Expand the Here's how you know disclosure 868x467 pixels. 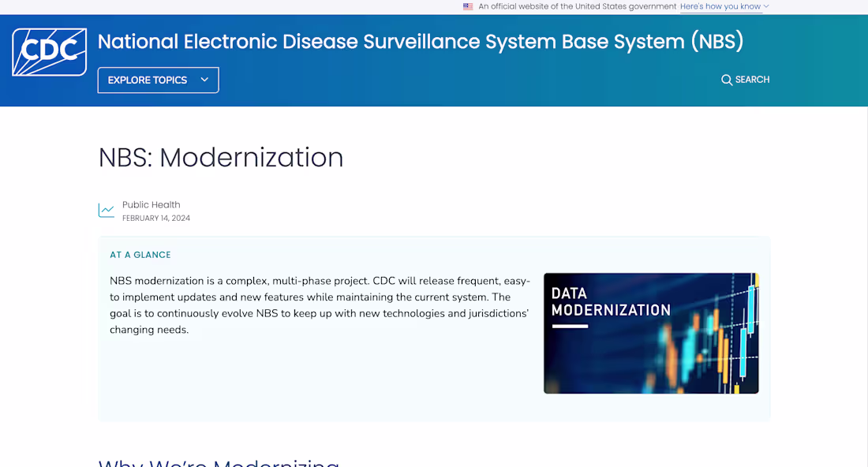[x=720, y=6]
